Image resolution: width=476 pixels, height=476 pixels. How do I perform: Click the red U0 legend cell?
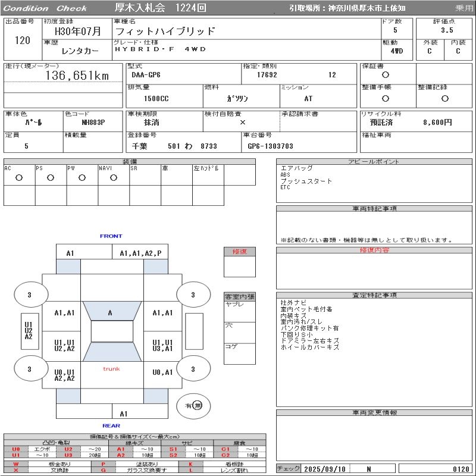[x=16, y=449]
